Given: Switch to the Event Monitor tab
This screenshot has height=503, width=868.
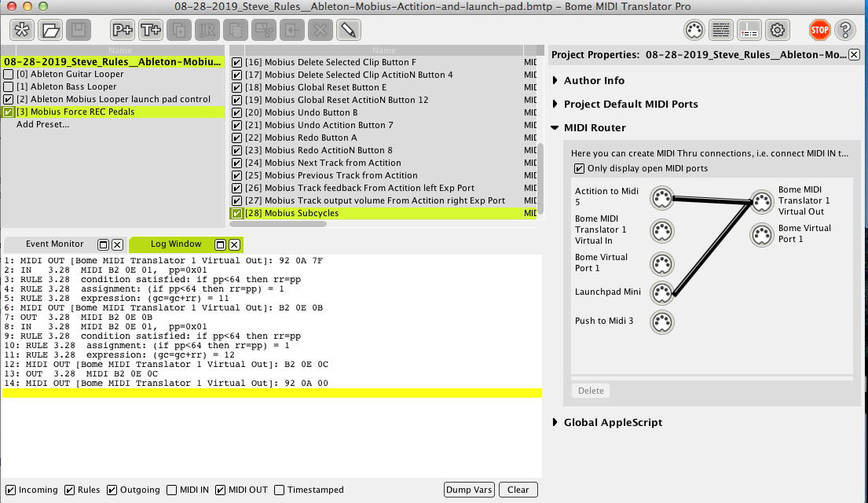Looking at the screenshot, I should point(54,244).
